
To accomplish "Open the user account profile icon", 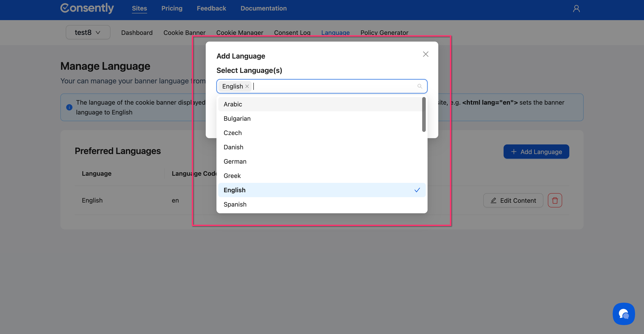I will [x=576, y=9].
